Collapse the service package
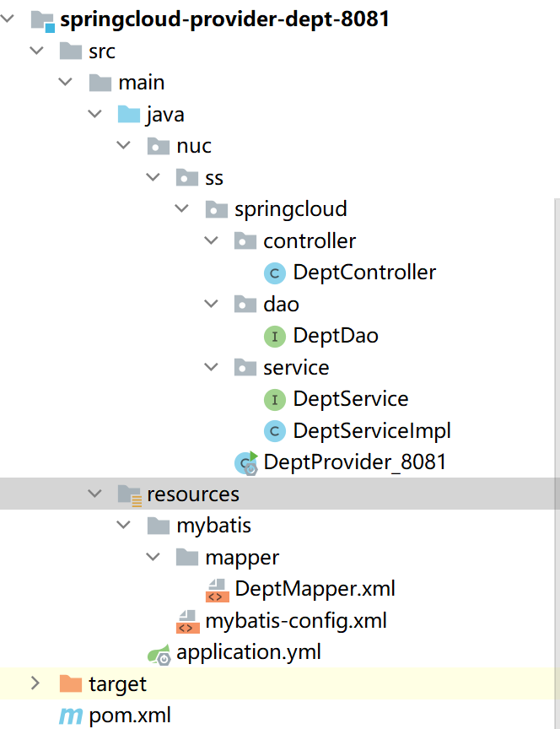The height and width of the screenshot is (729, 560). click(x=211, y=367)
